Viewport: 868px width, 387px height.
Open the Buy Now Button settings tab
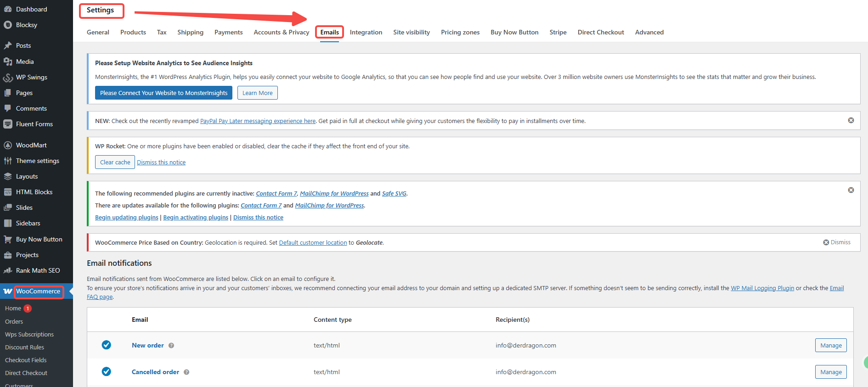coord(514,32)
